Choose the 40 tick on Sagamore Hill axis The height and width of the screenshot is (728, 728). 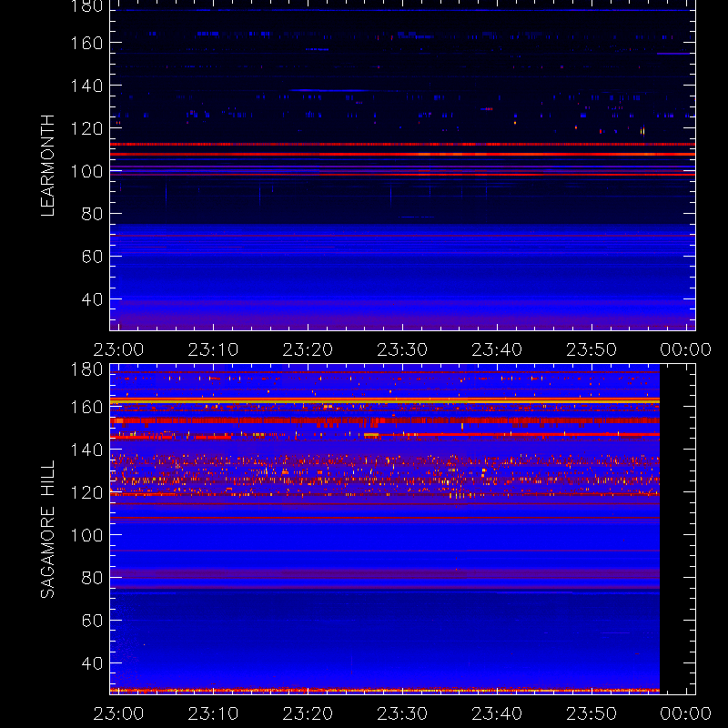tap(92, 663)
